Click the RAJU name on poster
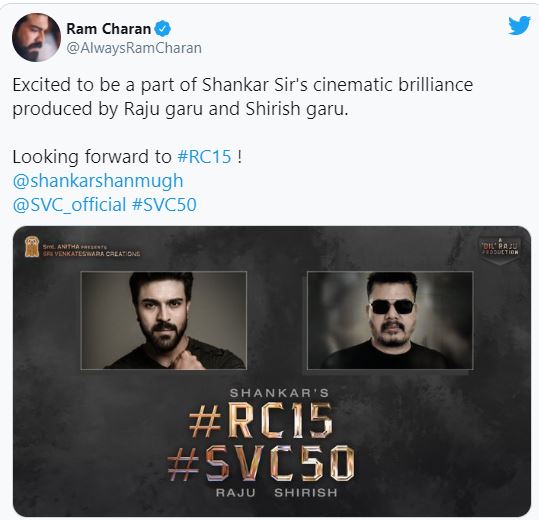 [236, 493]
